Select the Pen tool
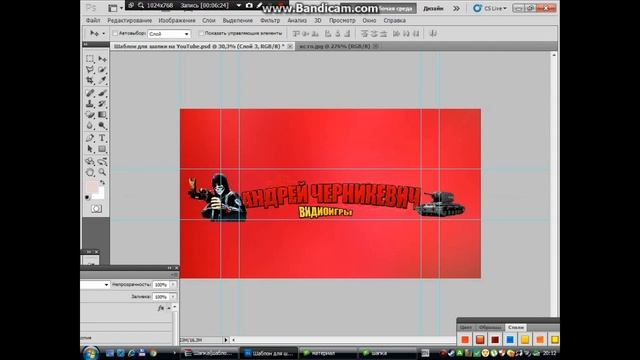The height and width of the screenshot is (360, 640). (90, 138)
